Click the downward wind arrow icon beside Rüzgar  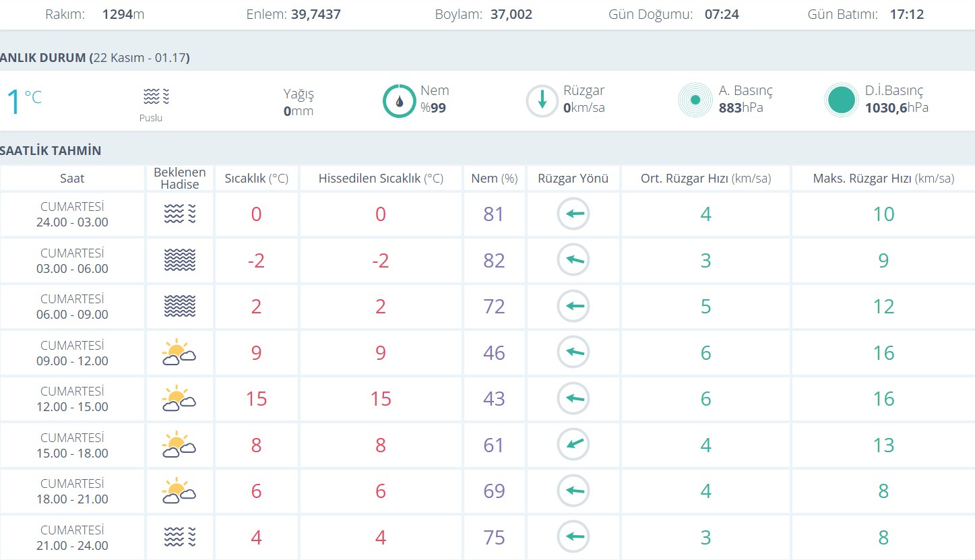pos(542,101)
